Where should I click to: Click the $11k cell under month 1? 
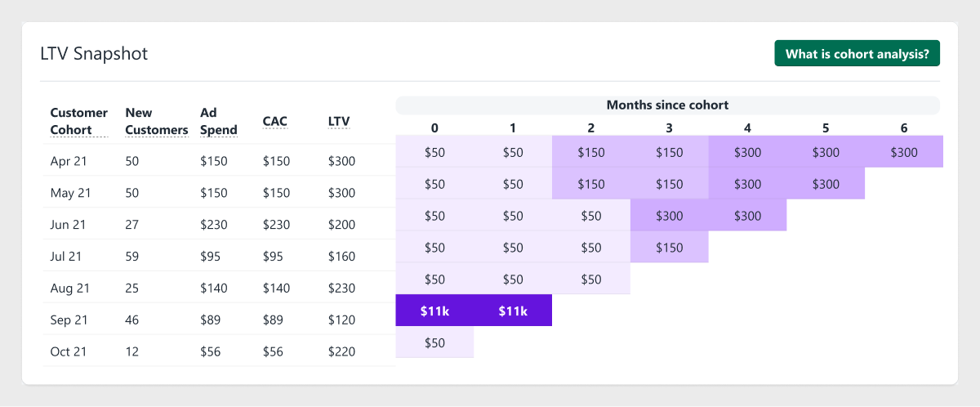coord(513,311)
